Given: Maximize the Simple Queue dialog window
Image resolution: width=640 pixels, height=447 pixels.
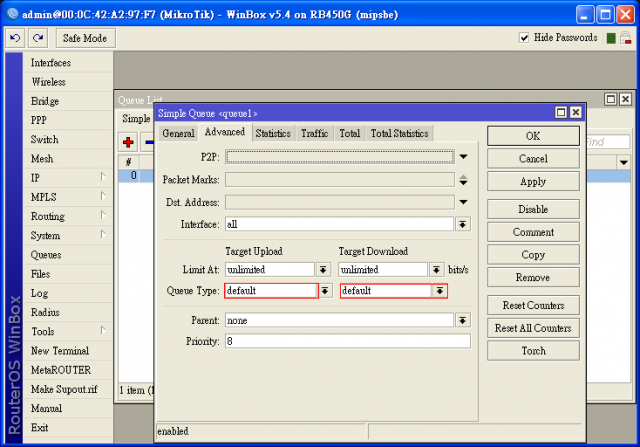Looking at the screenshot, I should click(x=561, y=112).
